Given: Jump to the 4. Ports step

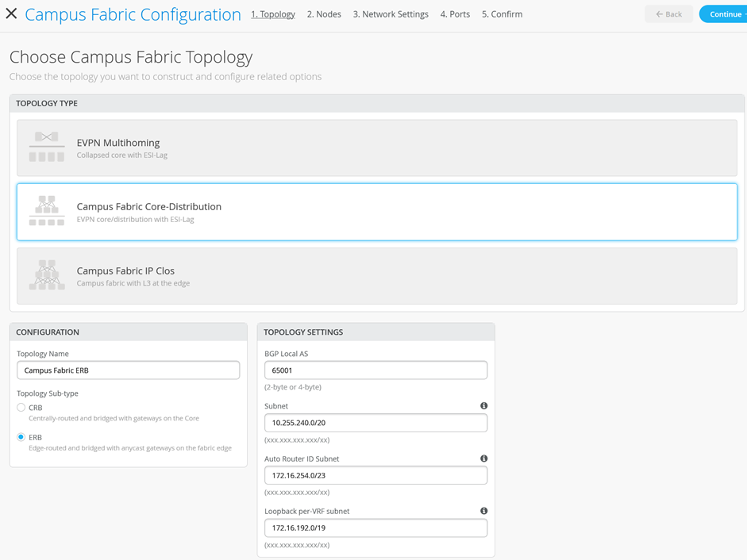Looking at the screenshot, I should point(455,14).
